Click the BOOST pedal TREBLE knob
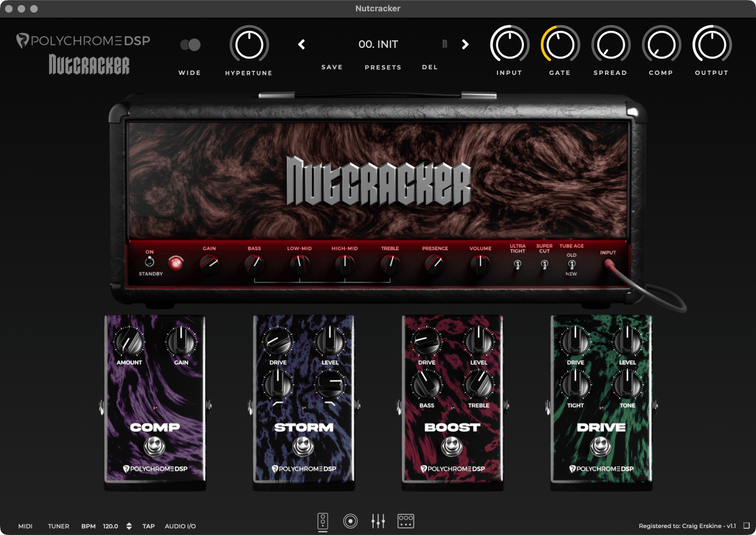756x535 pixels. pos(479,384)
